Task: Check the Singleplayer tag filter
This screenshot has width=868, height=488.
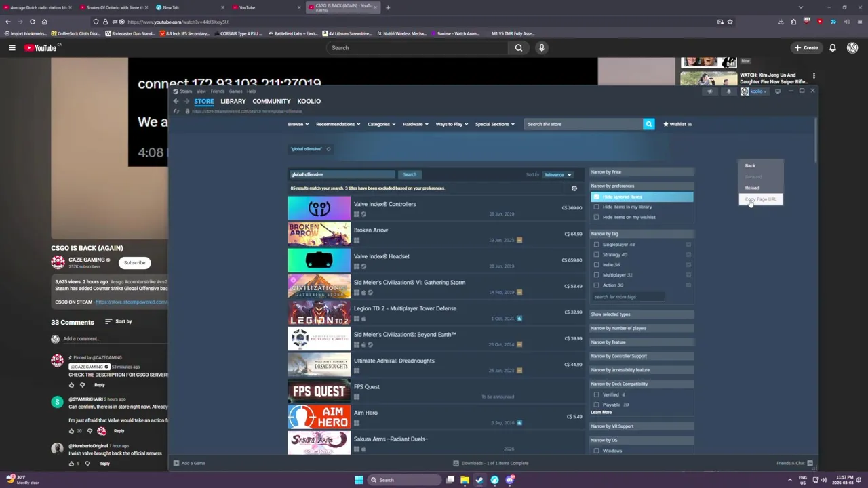Action: (x=597, y=245)
